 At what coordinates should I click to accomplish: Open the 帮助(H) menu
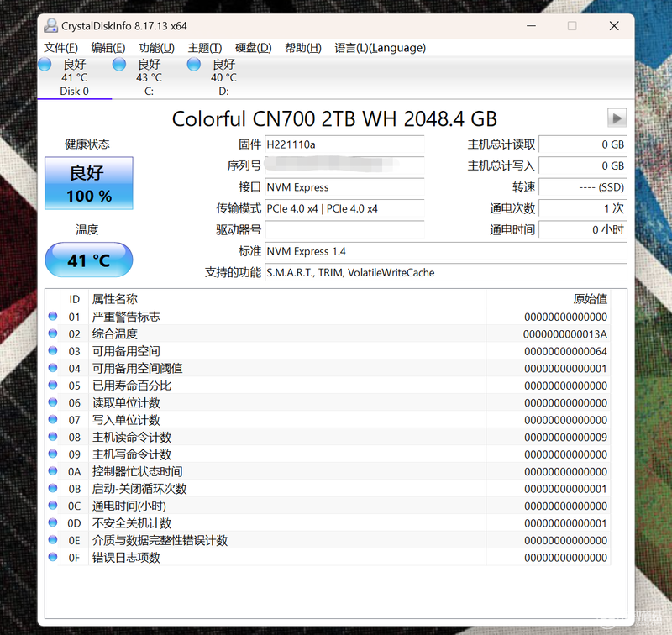tap(303, 48)
